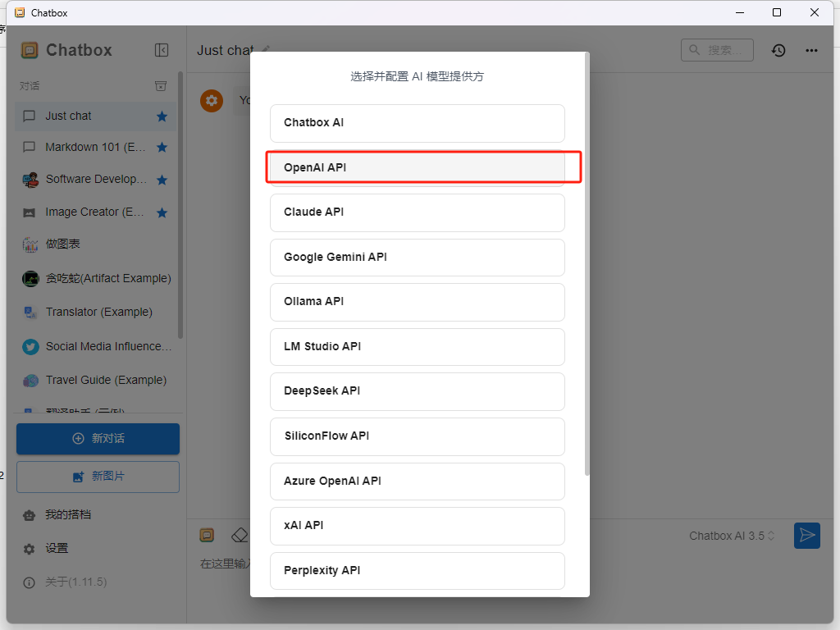Select Perplexity API provider

pyautogui.click(x=418, y=571)
